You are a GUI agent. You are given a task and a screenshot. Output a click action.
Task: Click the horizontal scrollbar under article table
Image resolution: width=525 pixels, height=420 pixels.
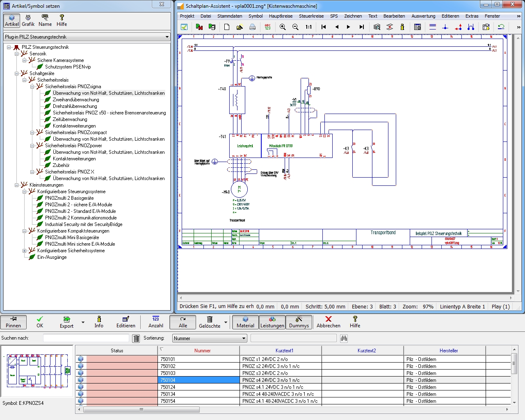click(142, 409)
